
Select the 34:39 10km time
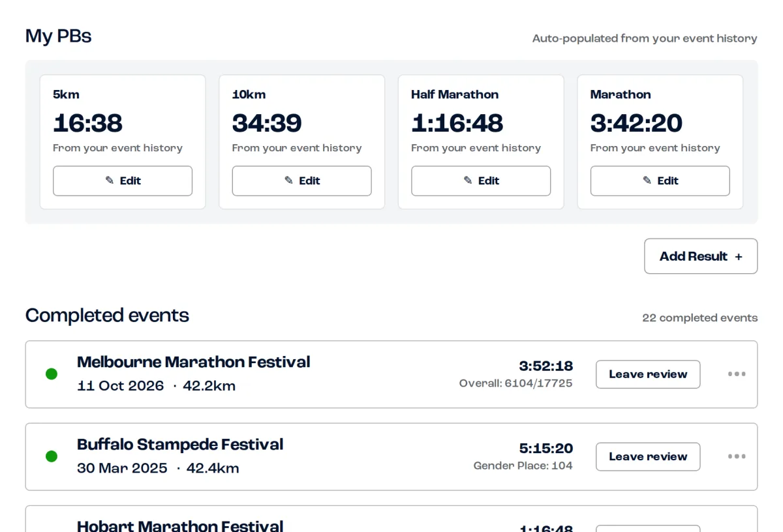[x=267, y=123]
